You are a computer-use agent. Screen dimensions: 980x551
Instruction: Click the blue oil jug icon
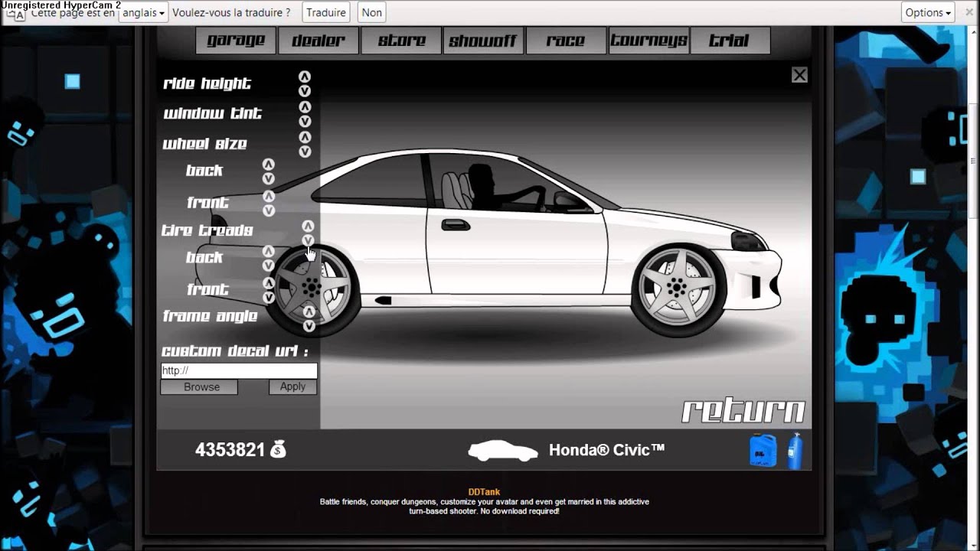pos(763,451)
